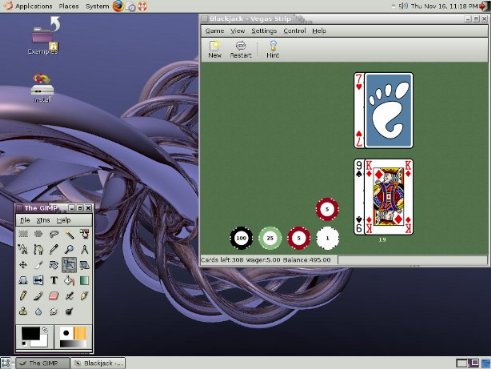Select the Select by Color tool
The height and width of the screenshot is (369, 491).
(84, 234)
